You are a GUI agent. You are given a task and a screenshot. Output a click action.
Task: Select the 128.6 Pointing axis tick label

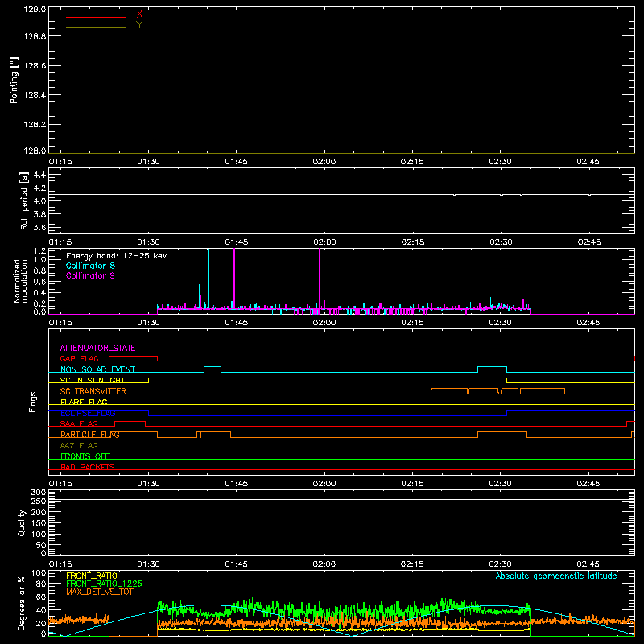point(35,66)
